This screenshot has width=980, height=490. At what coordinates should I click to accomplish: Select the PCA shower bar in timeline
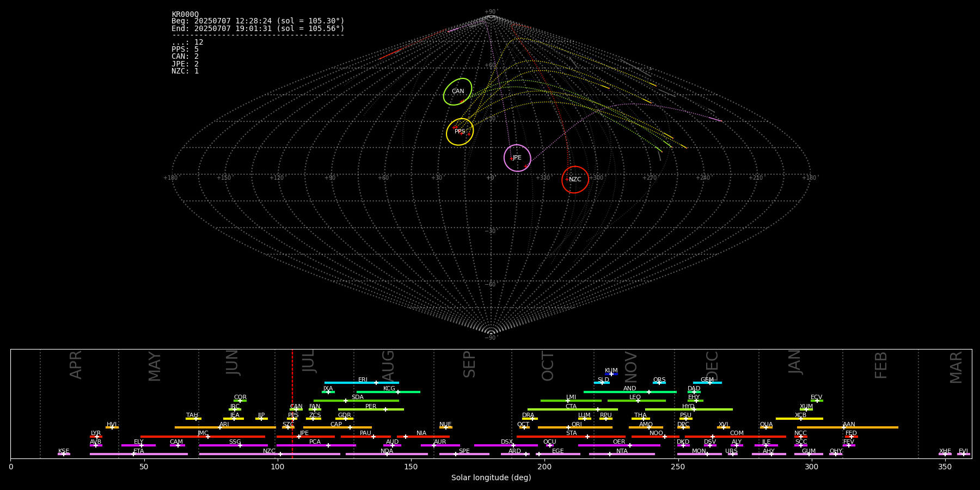pyautogui.click(x=316, y=445)
